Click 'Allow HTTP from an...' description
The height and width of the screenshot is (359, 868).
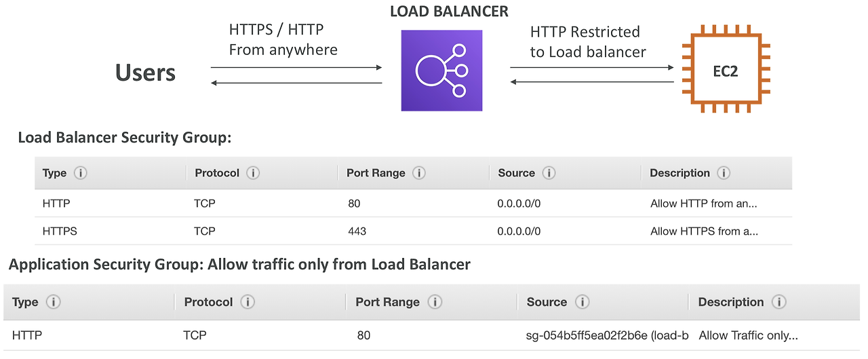click(x=704, y=204)
